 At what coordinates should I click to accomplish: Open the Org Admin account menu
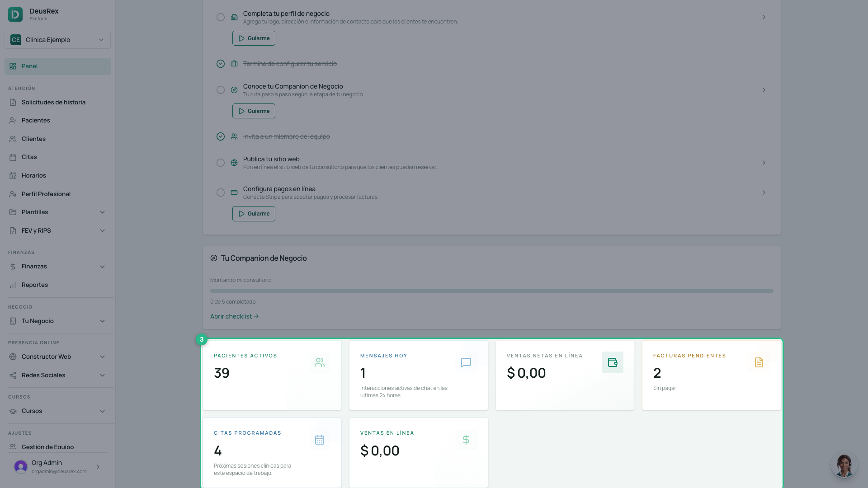pos(57,467)
